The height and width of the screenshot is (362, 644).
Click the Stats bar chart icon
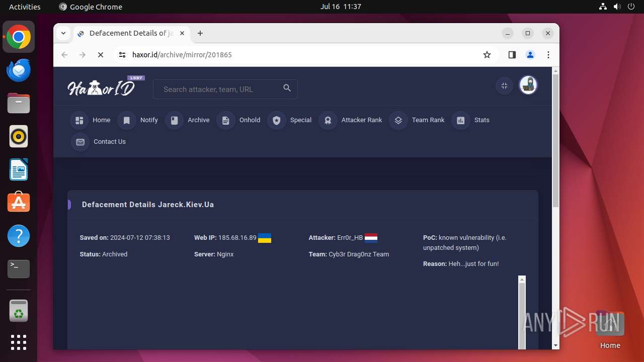460,120
